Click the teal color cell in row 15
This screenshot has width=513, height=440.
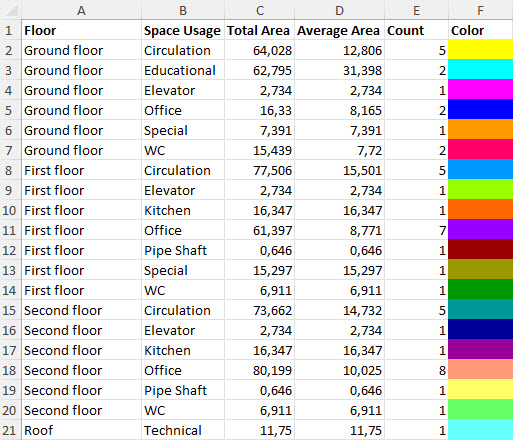click(480, 310)
